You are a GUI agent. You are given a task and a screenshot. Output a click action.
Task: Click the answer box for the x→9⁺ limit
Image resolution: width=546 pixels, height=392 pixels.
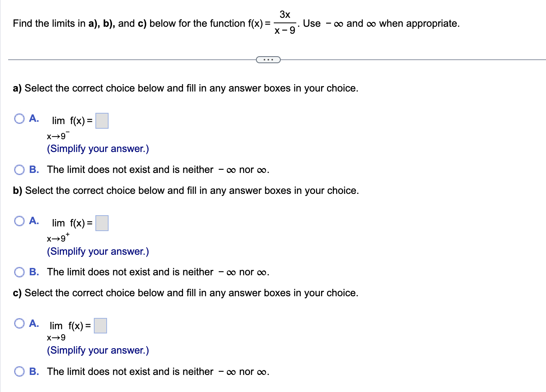pos(102,223)
